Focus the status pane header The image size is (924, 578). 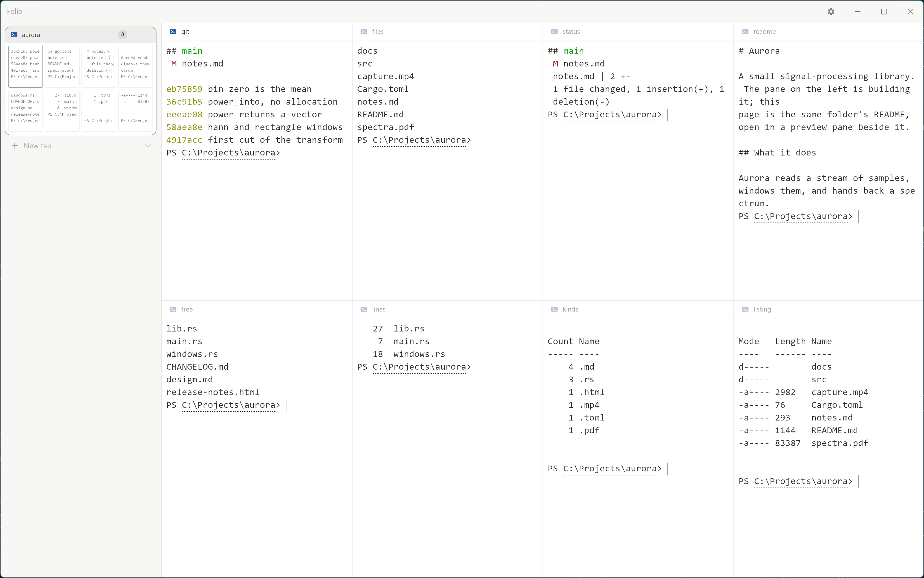638,32
